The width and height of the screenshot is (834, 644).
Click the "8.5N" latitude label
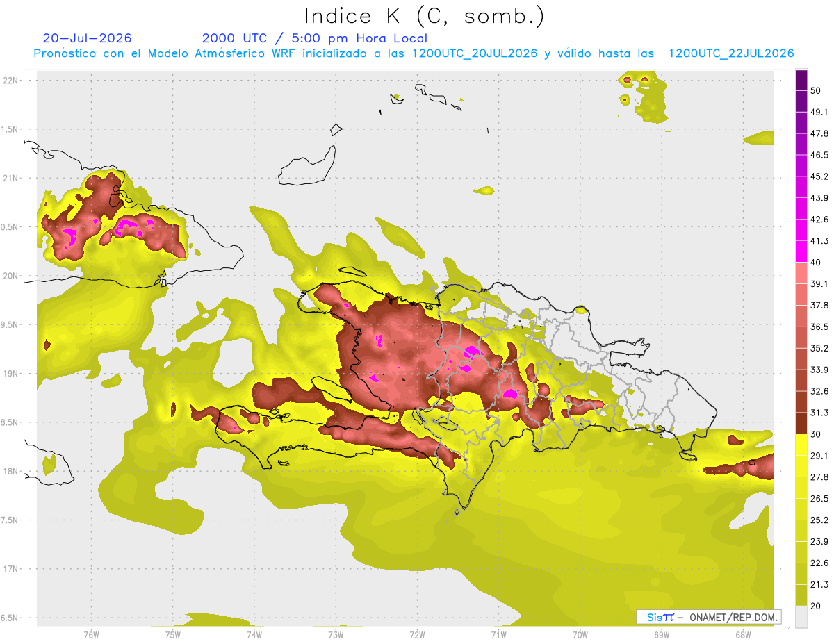pyautogui.click(x=10, y=422)
